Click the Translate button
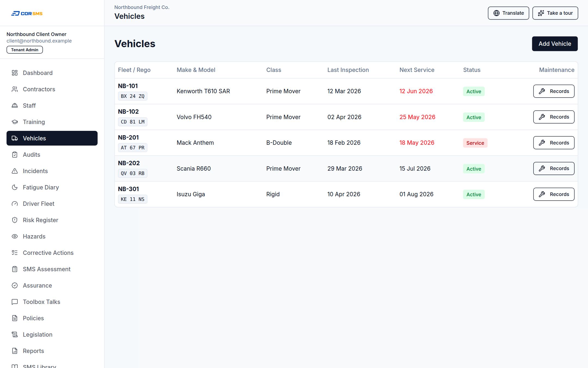The height and width of the screenshot is (368, 588). click(x=508, y=13)
